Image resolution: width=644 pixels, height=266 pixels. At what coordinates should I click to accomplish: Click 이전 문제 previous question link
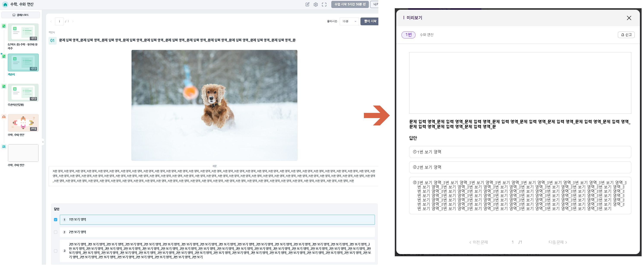[479, 242]
